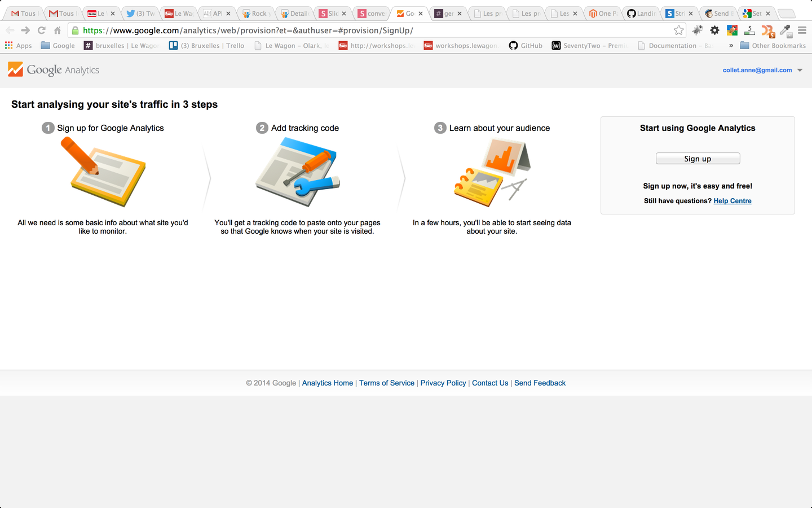Click the Add tracking code tools illustration

click(297, 172)
